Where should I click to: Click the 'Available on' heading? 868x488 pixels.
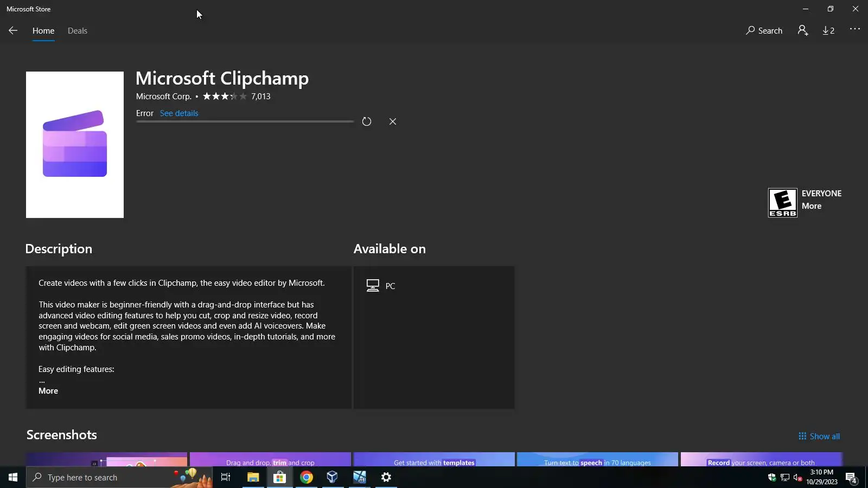390,249
